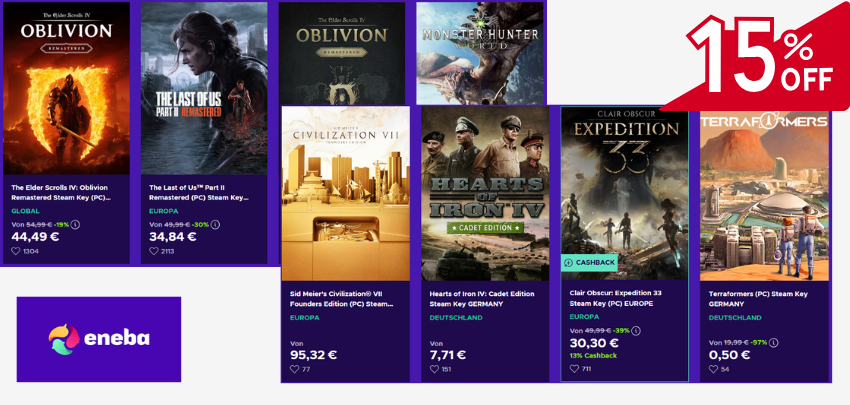Screen dimensions: 850x405
Task: Click the CASHBACK badge on Expedition 33
Action: (590, 262)
